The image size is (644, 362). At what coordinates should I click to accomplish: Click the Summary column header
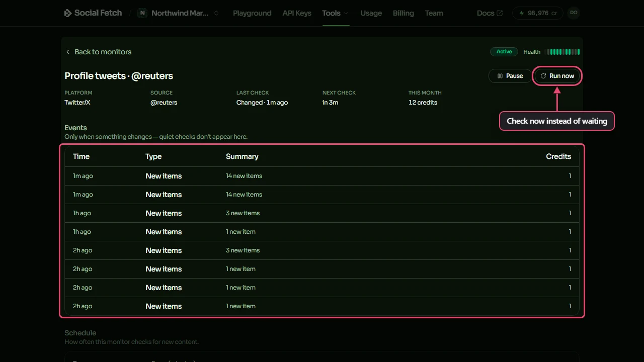tap(242, 156)
